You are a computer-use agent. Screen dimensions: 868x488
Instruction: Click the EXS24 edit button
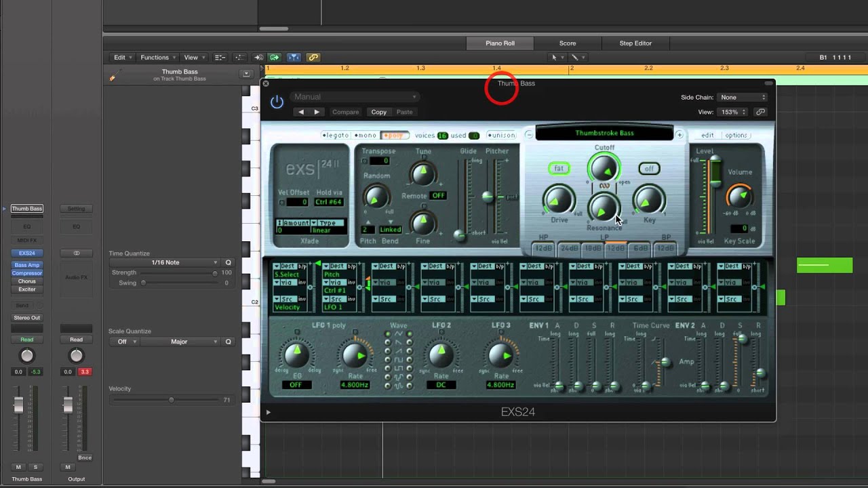tap(707, 135)
